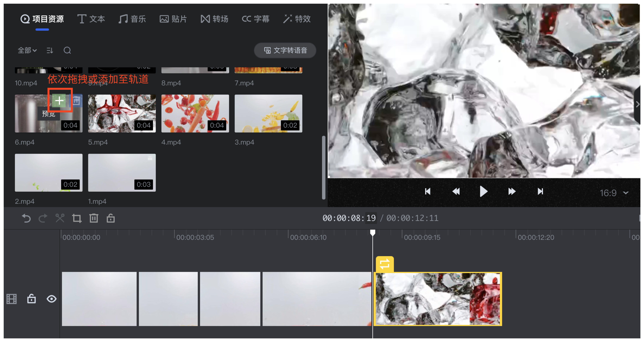Jump to start with skip-back button

click(428, 191)
